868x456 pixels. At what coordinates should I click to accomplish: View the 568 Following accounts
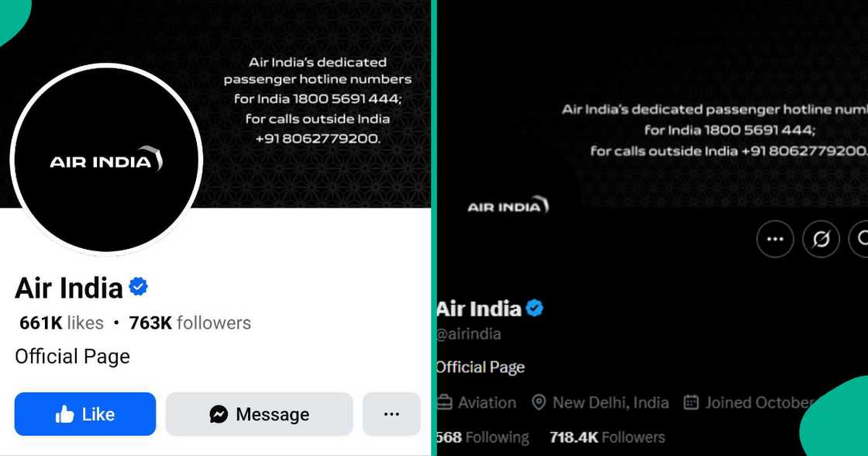(x=483, y=437)
